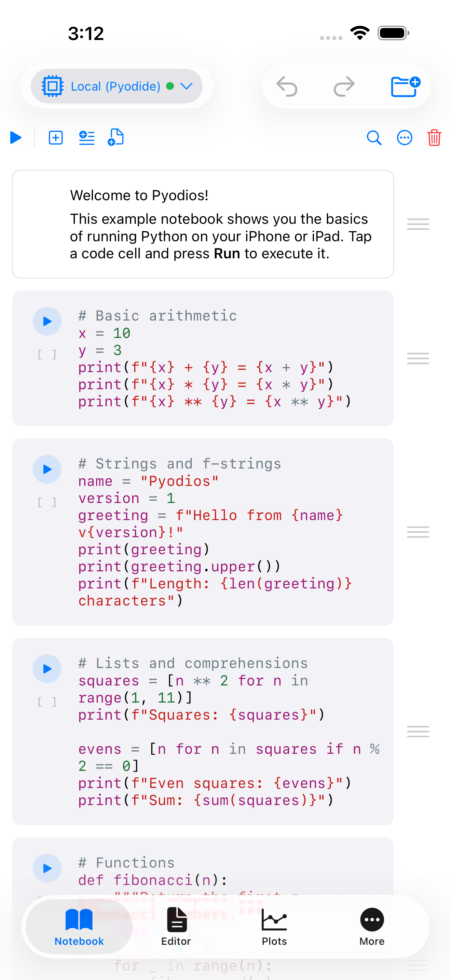Screen dimensions: 451x980
Task: Switch to the Notebook tab
Action: 79,927
